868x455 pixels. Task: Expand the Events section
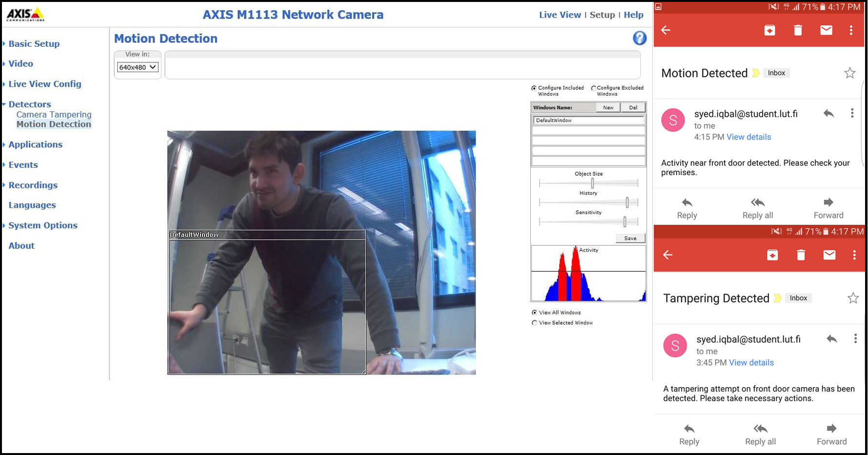[23, 165]
